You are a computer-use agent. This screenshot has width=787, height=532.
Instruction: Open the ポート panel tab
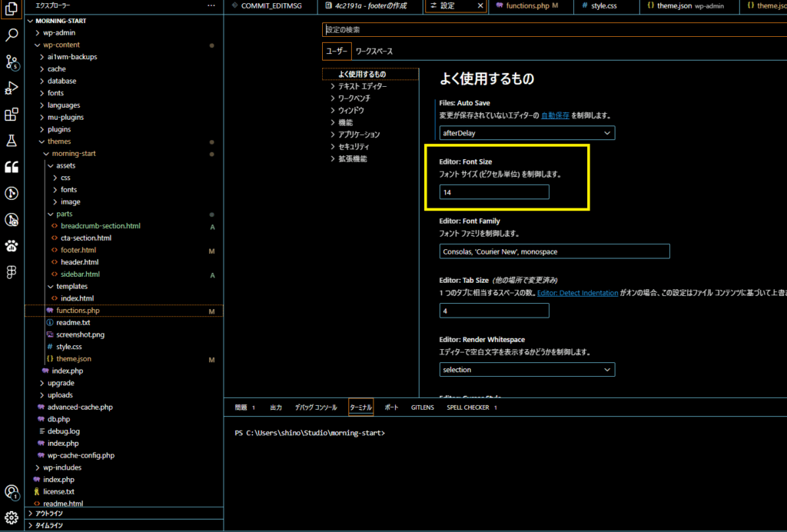click(x=391, y=407)
